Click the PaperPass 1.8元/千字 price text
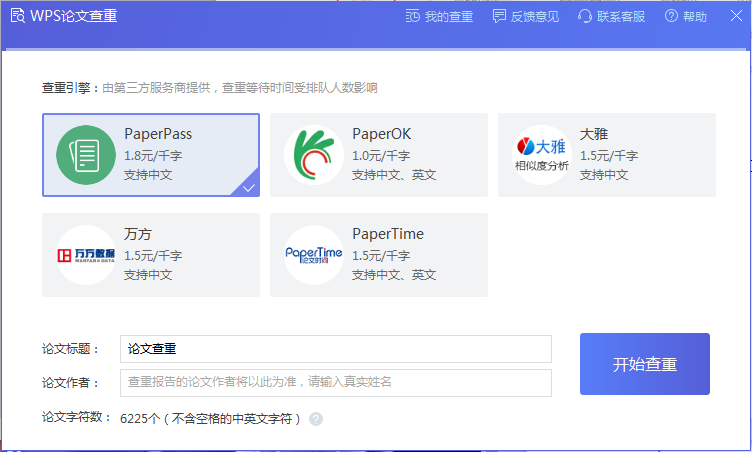 [153, 155]
